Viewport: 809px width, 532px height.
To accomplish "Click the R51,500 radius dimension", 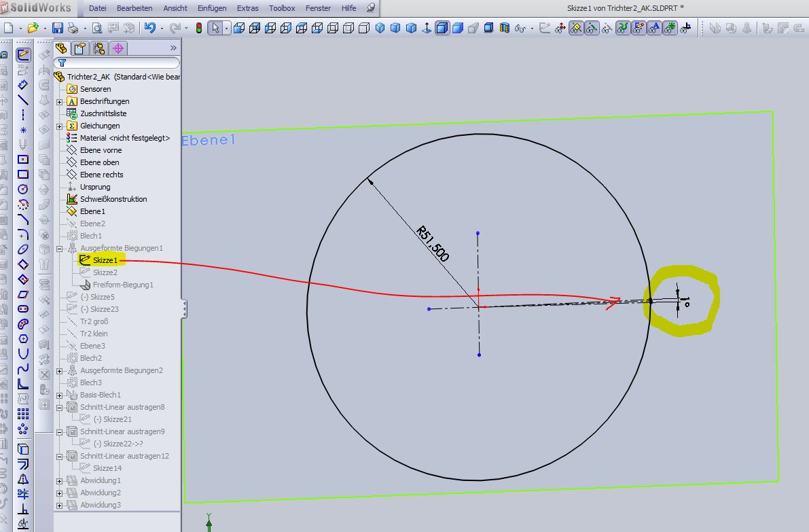I will click(x=431, y=244).
